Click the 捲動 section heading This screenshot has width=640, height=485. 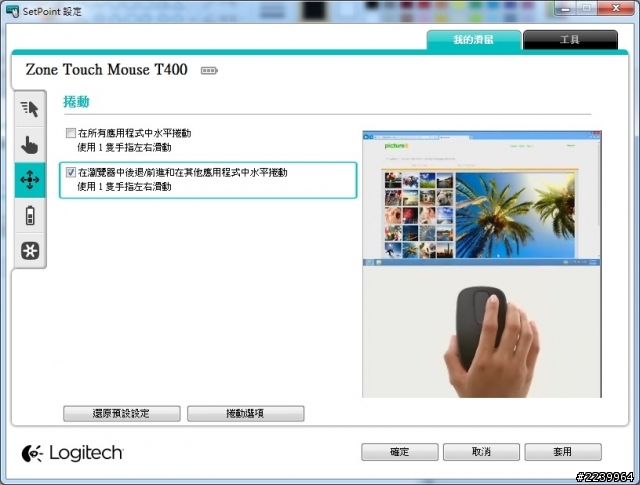[76, 102]
